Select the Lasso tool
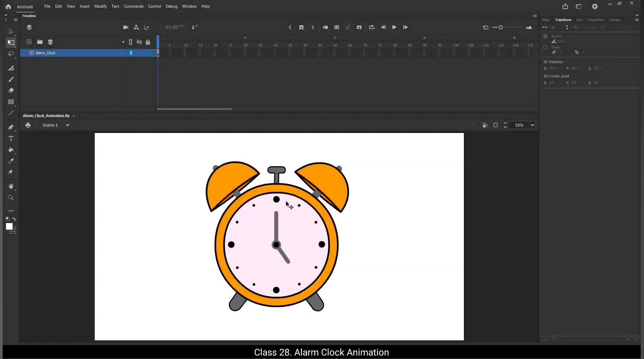This screenshot has width=644, height=359. point(11,54)
